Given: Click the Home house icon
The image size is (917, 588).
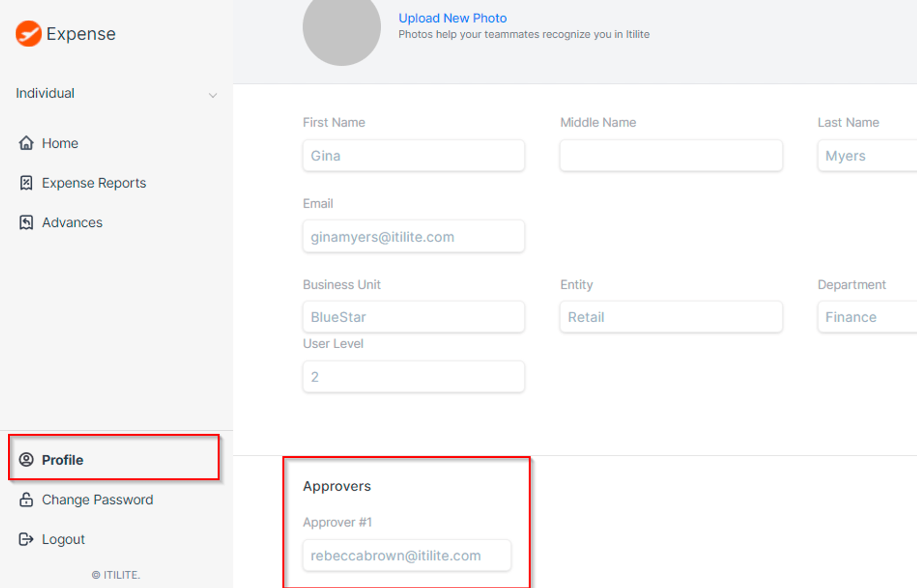Looking at the screenshot, I should tap(26, 143).
